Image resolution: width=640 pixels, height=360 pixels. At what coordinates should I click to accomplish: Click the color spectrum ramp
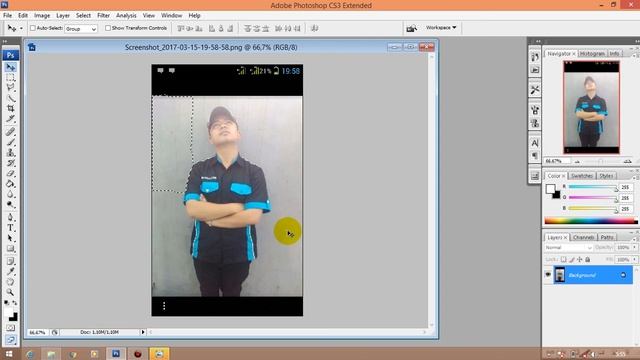(x=591, y=221)
